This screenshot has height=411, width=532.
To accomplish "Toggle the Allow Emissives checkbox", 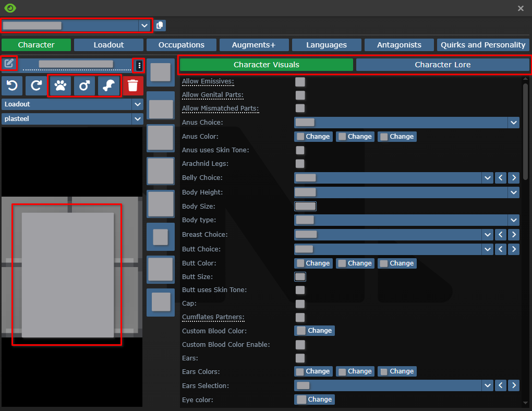I will pos(300,81).
